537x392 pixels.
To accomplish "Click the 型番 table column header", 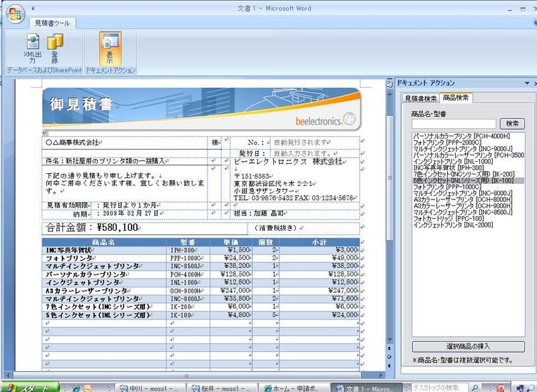I will [x=188, y=242].
